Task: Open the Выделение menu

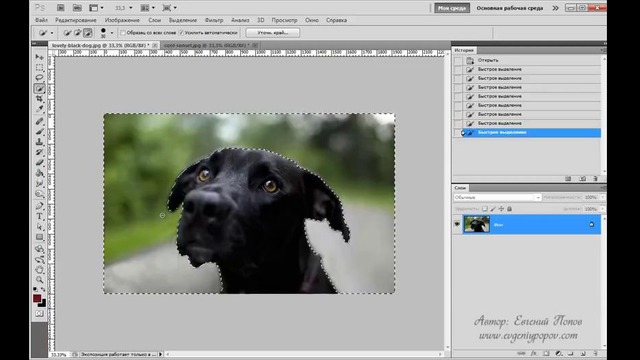Action: click(x=183, y=20)
